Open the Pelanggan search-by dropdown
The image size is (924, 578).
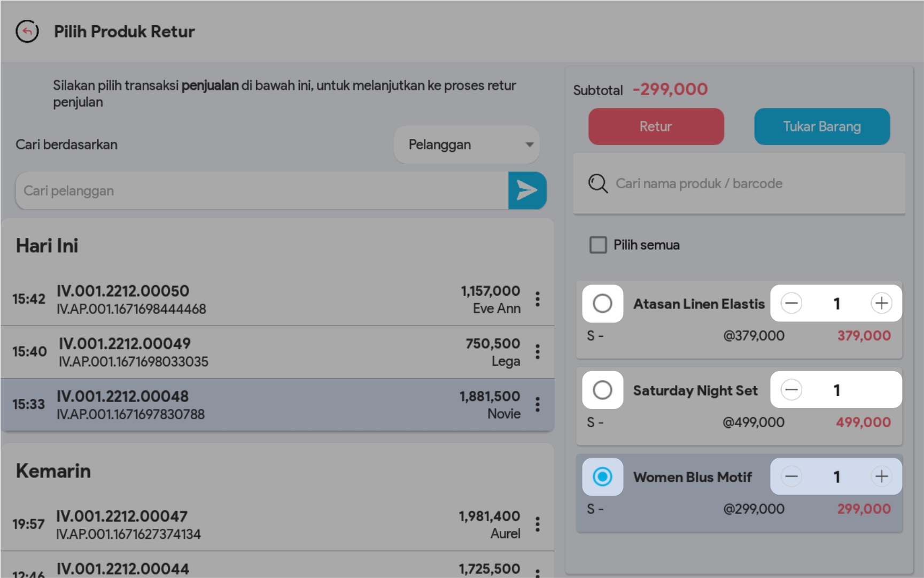[467, 144]
